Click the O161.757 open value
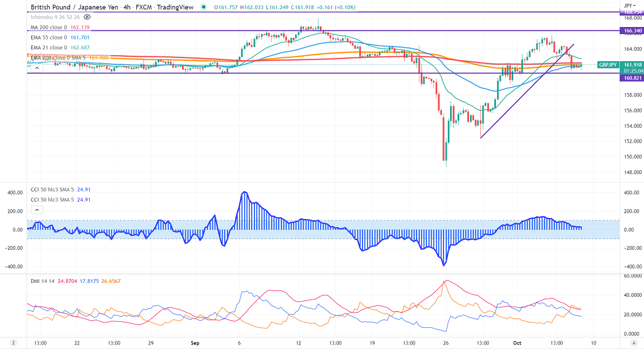Screen dimensions: 644x351 226,8
